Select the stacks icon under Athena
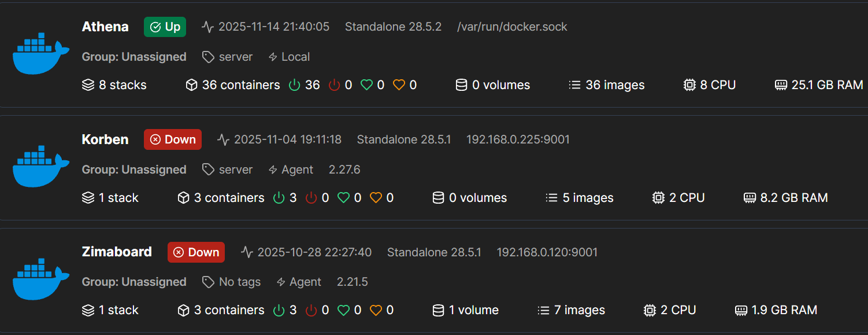This screenshot has width=868, height=335. (x=88, y=84)
